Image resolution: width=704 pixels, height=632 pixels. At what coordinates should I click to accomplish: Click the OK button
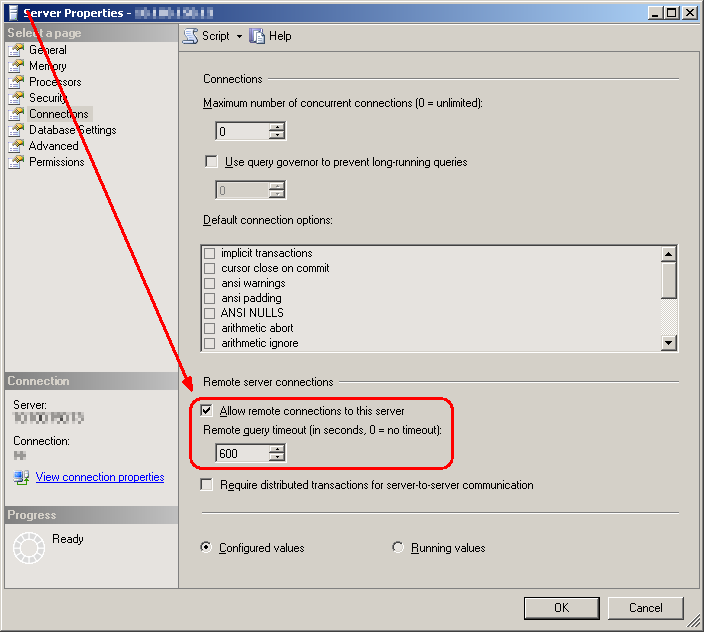coord(561,608)
